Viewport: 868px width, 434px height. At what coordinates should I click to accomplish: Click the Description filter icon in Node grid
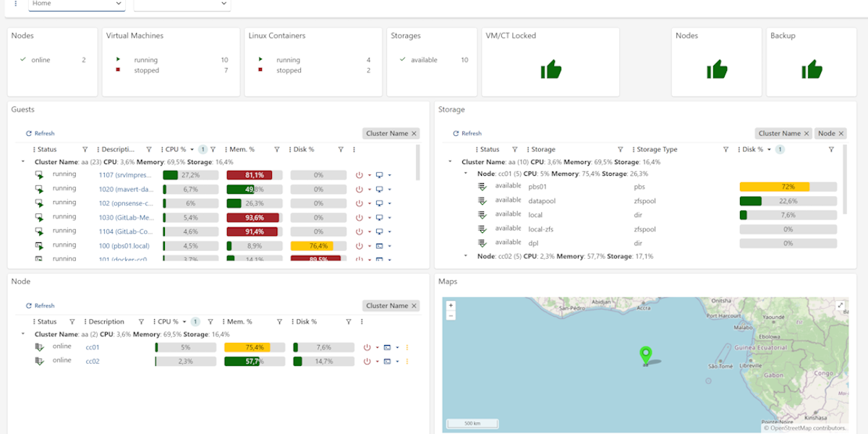coord(141,322)
